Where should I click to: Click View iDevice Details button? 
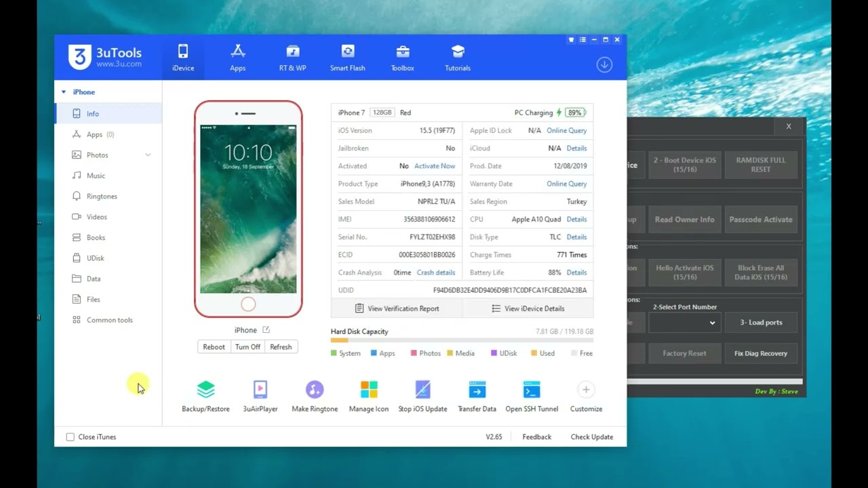[528, 308]
